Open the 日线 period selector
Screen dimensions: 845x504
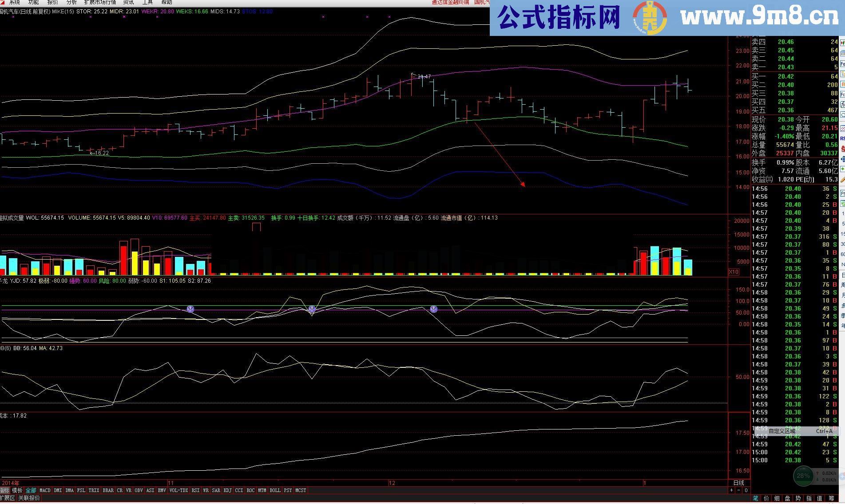[x=739, y=483]
